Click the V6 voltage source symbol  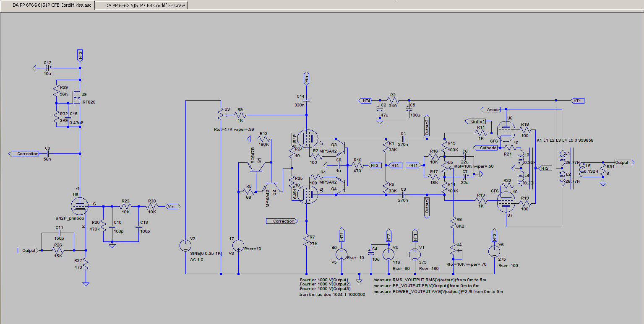(494, 251)
